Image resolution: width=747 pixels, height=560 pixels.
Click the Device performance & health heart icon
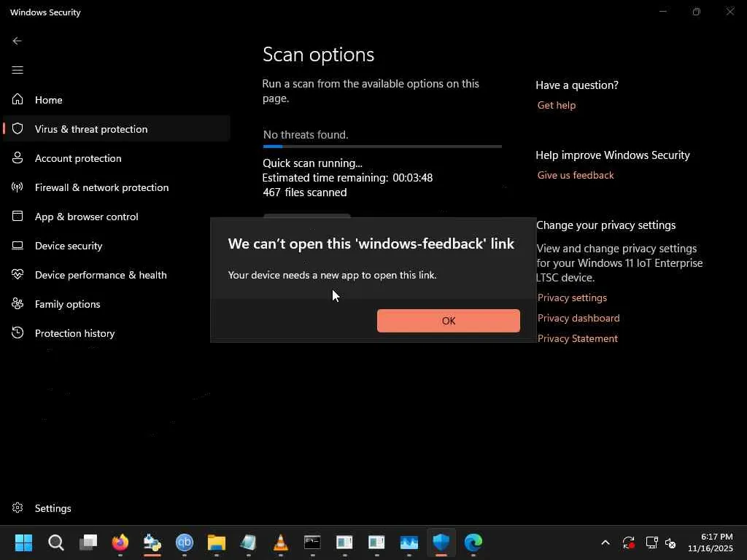tap(18, 274)
